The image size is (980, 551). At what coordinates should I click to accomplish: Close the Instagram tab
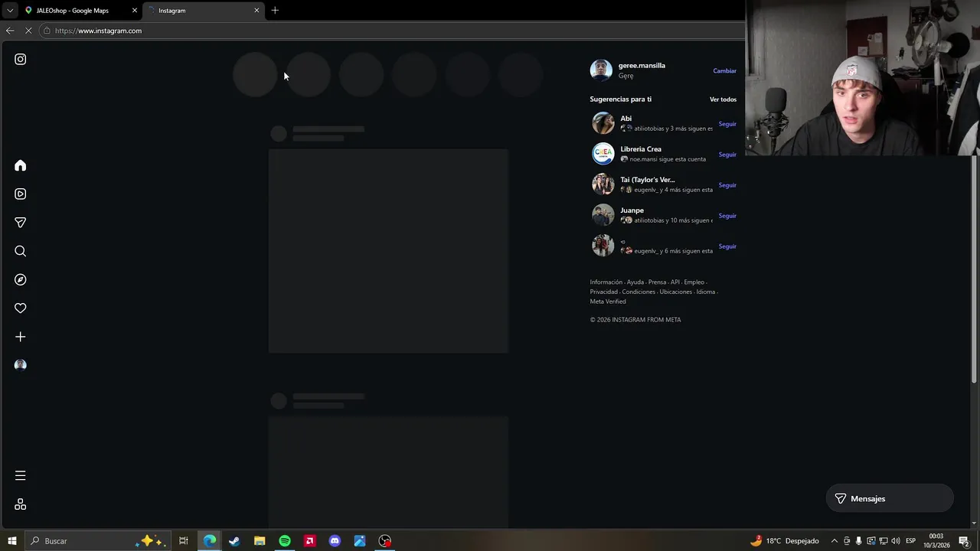point(256,11)
